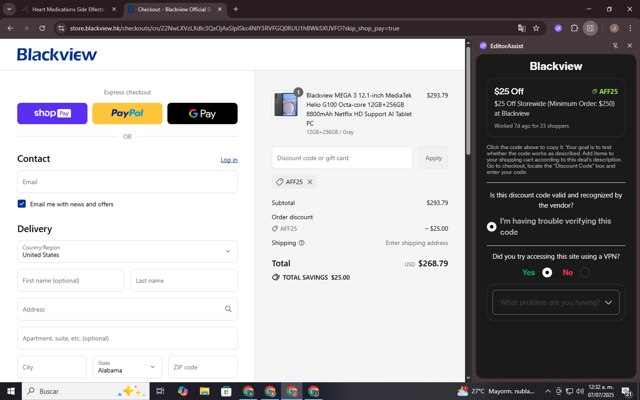Open Copilot icon in taskbar
The width and height of the screenshot is (640, 400).
point(183,391)
